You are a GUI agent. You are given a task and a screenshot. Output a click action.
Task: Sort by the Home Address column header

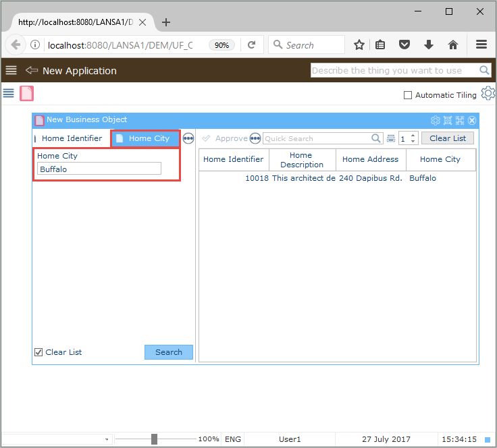[370, 159]
